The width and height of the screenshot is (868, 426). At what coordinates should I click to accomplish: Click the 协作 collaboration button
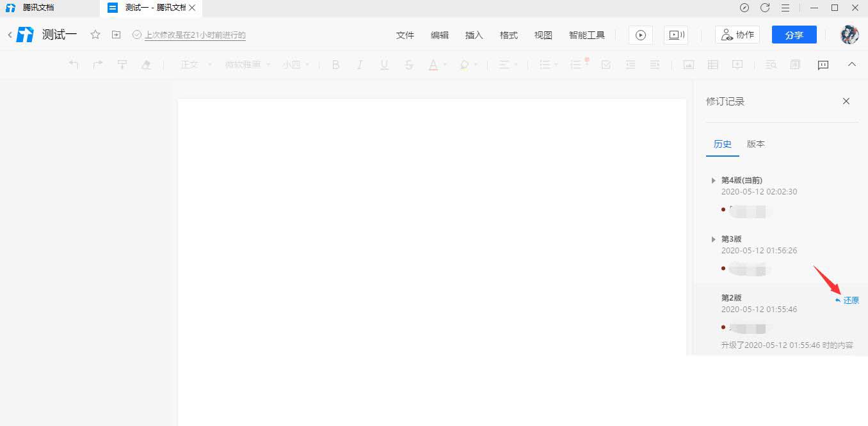tap(737, 35)
